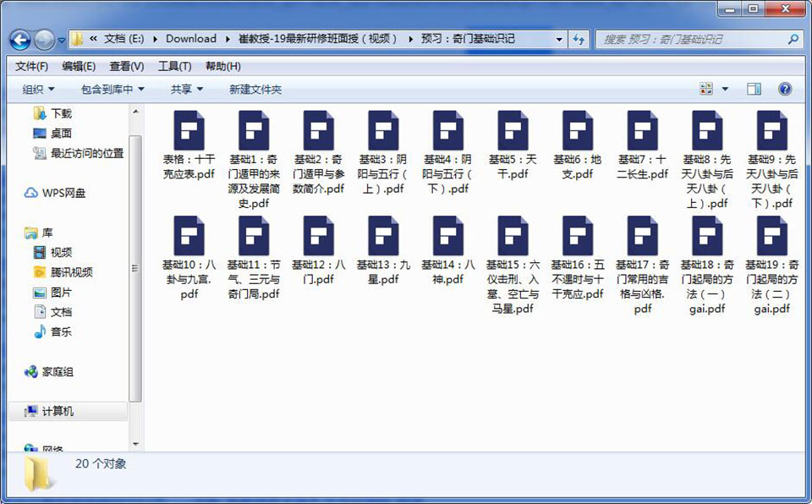Change view with the view mode icon

point(705,89)
